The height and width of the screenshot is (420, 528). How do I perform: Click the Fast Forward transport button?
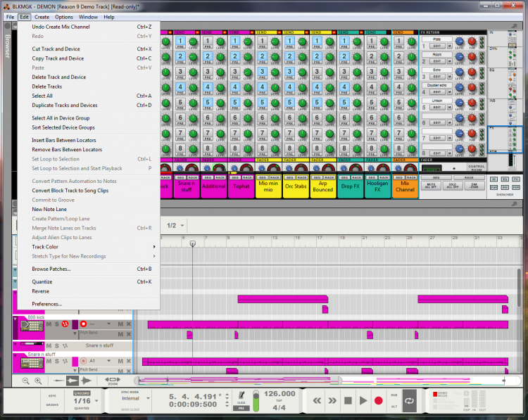click(x=332, y=400)
